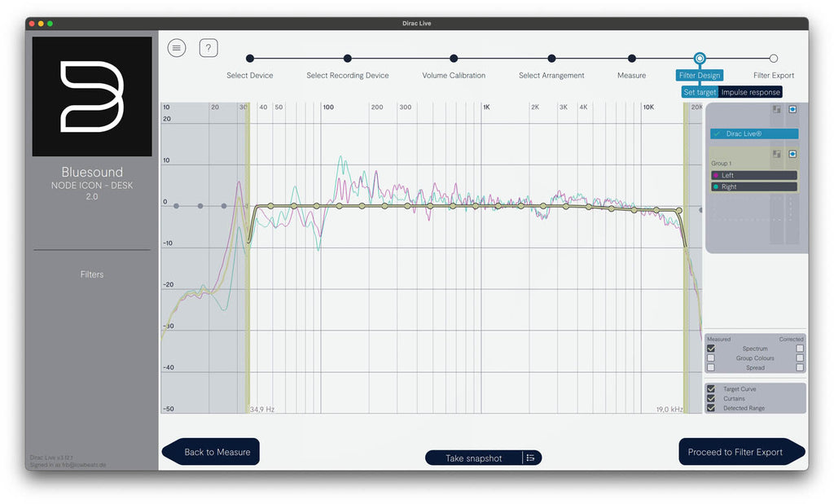This screenshot has width=834, height=504.
Task: Enable the Corrected Spectrum checkbox
Action: [x=800, y=348]
